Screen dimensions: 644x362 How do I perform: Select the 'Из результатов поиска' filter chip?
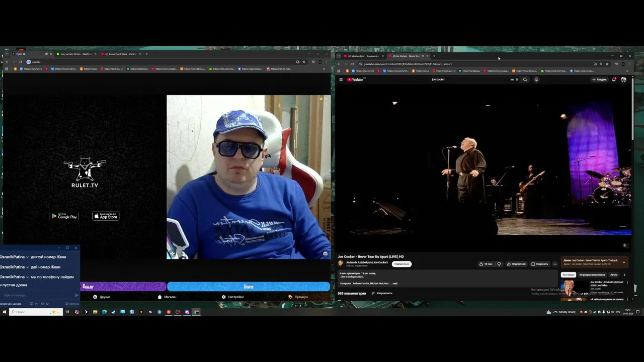tap(592, 275)
